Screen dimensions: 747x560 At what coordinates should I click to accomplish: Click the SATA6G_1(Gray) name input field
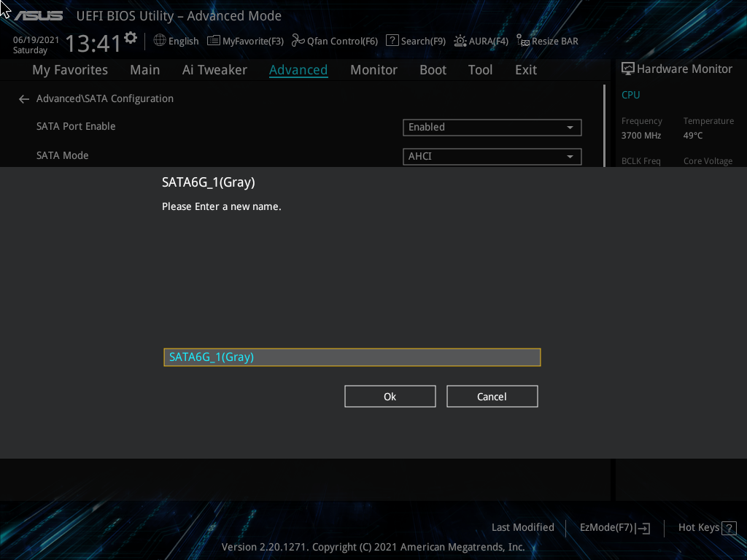click(x=352, y=357)
